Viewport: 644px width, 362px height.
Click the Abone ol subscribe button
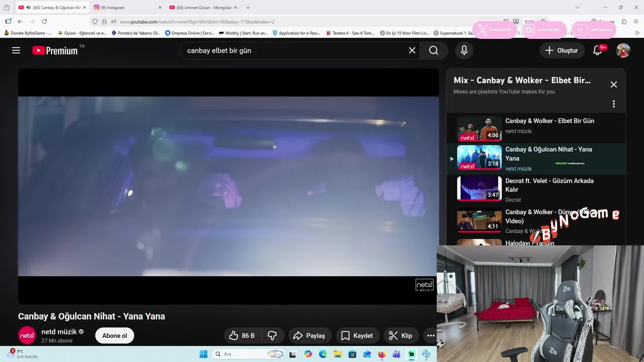115,335
